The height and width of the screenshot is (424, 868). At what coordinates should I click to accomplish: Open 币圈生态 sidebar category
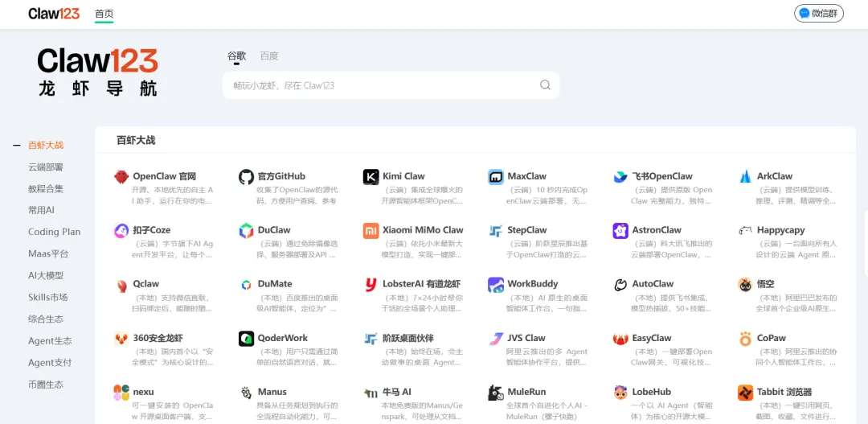pos(46,384)
